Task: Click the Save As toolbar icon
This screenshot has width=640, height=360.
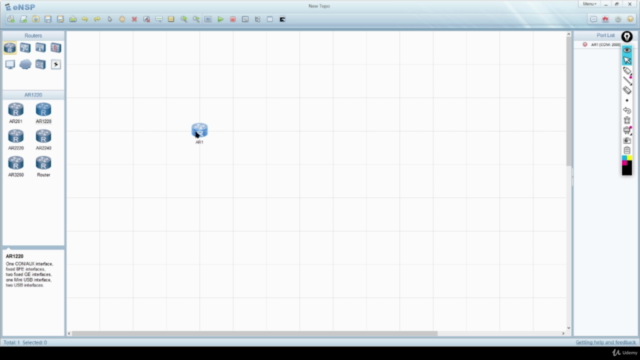Action: tap(60, 19)
